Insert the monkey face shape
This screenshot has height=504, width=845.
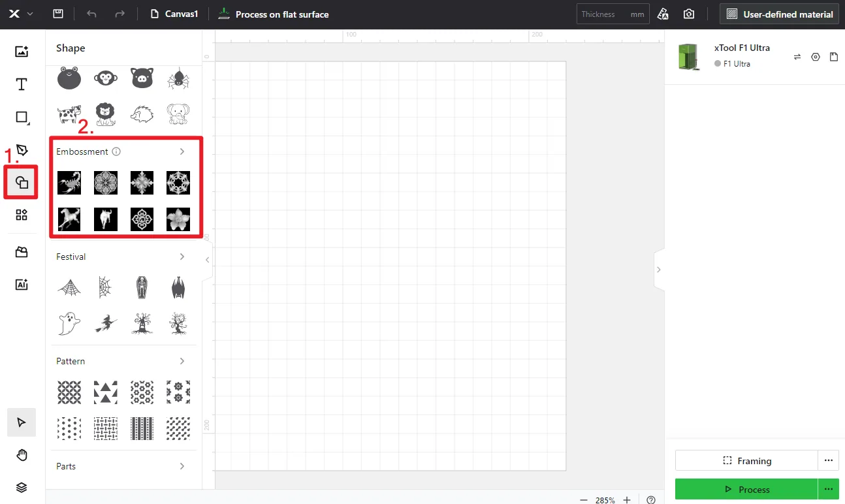click(x=106, y=78)
